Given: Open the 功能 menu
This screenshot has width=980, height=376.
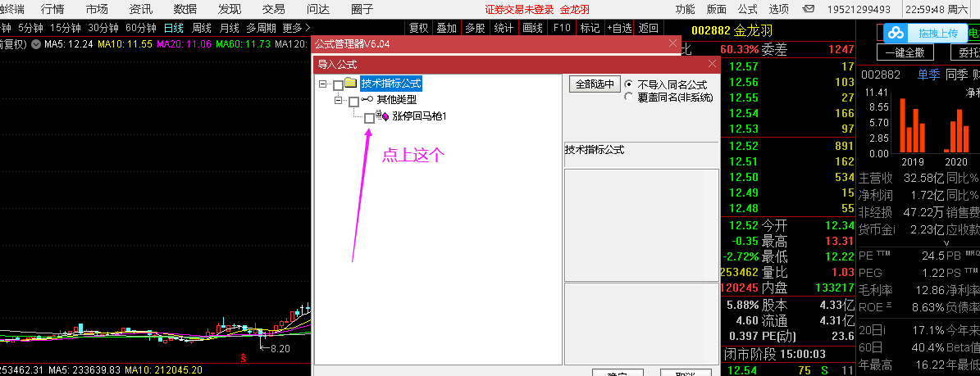Looking at the screenshot, I should coord(685,9).
